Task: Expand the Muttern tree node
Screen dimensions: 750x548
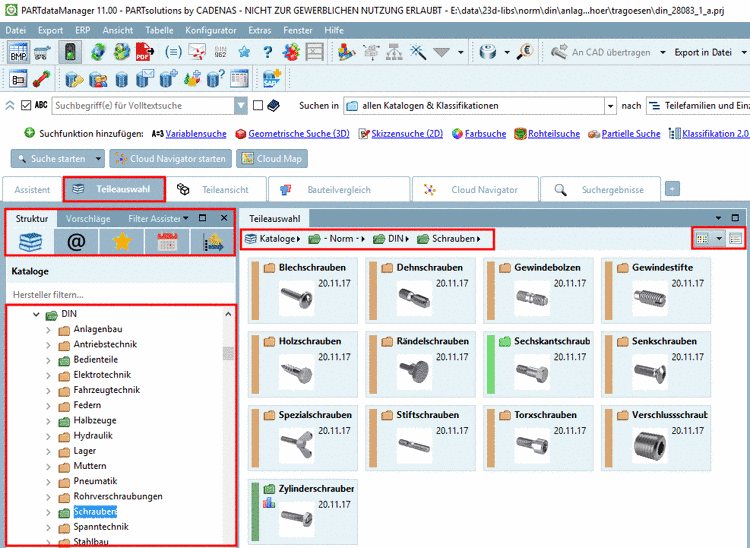Action: pyautogui.click(x=48, y=467)
